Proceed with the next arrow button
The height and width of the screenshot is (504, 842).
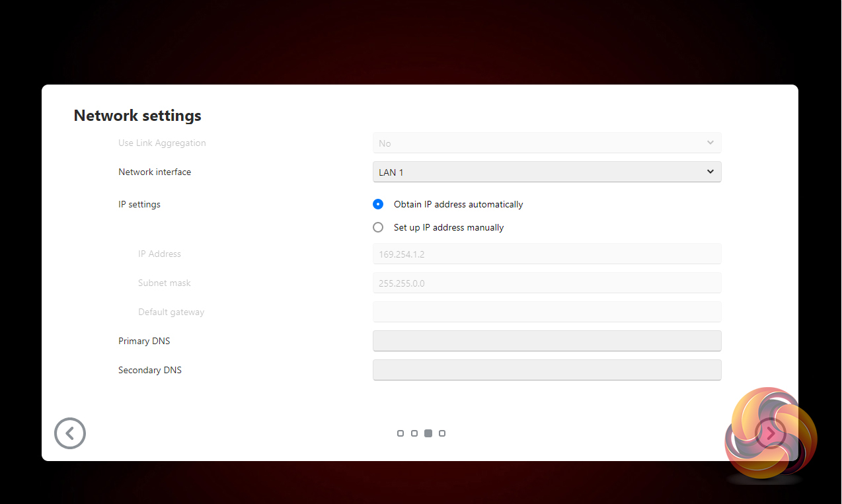pos(771,433)
